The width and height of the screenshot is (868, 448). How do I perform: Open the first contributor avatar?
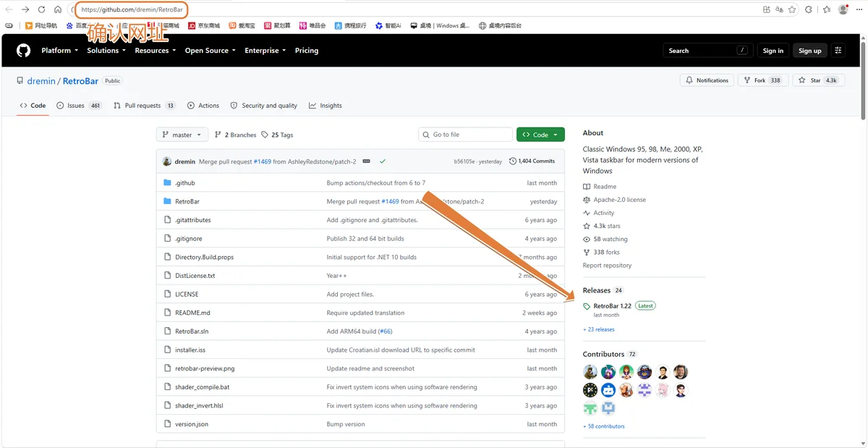590,372
